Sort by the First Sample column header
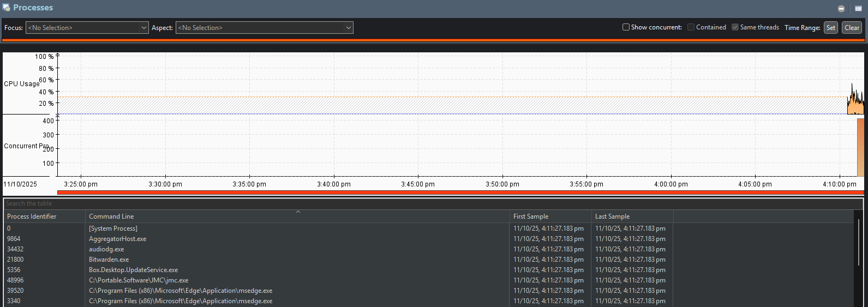The height and width of the screenshot is (307, 868). click(550, 216)
